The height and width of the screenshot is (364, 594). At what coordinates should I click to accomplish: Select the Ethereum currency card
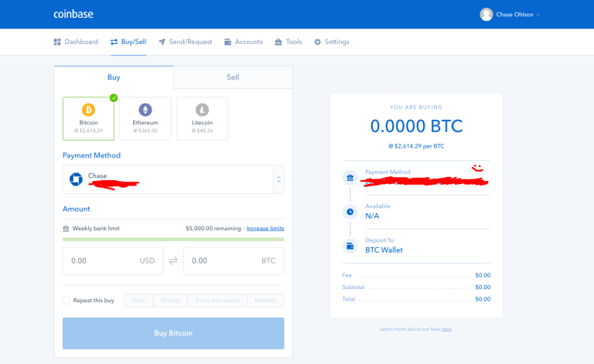pyautogui.click(x=145, y=118)
